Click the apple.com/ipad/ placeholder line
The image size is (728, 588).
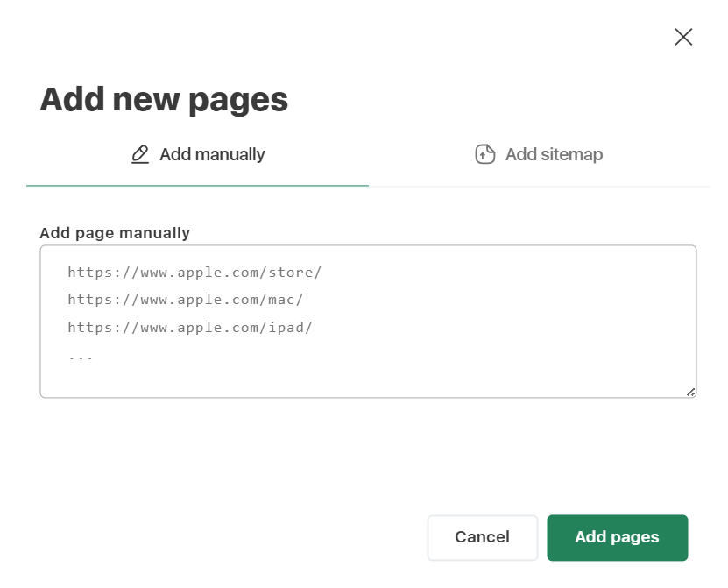[190, 328]
